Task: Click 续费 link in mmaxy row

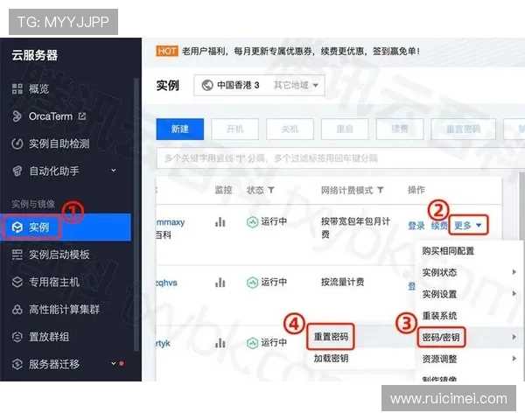Action: pos(439,226)
